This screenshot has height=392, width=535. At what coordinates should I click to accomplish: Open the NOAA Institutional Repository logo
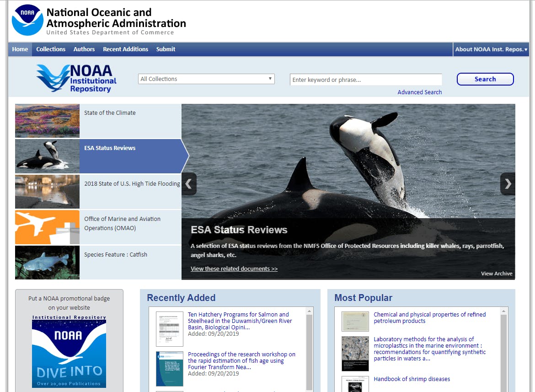coord(76,79)
